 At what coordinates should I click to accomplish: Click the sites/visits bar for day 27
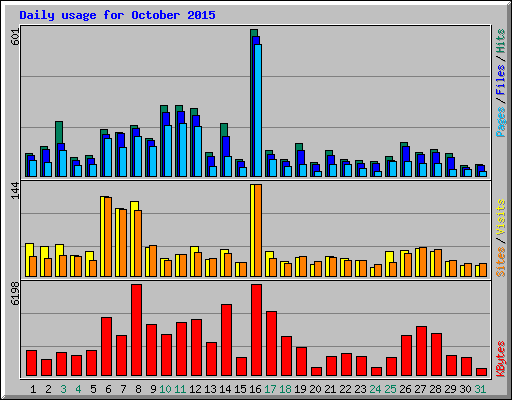421,262
